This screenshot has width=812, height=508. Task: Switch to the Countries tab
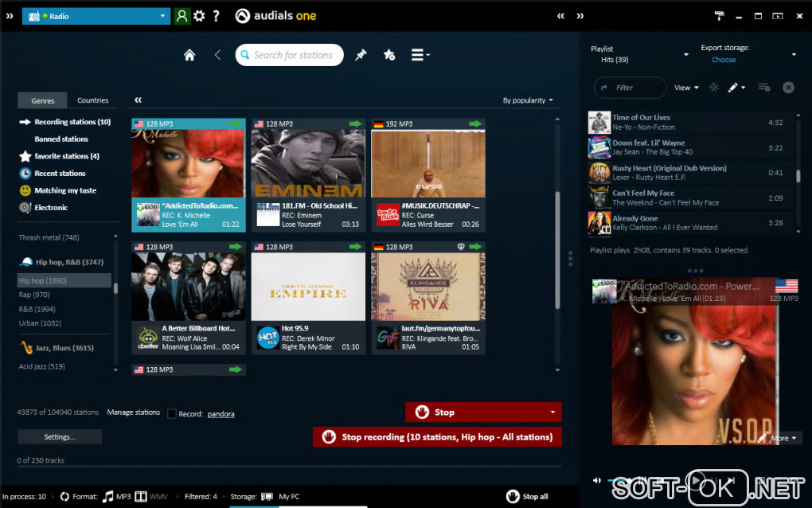92,100
